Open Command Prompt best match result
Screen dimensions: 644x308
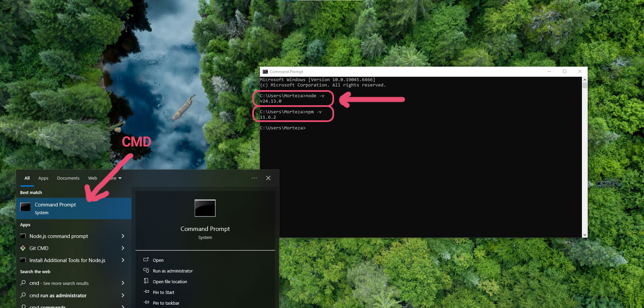tap(74, 208)
